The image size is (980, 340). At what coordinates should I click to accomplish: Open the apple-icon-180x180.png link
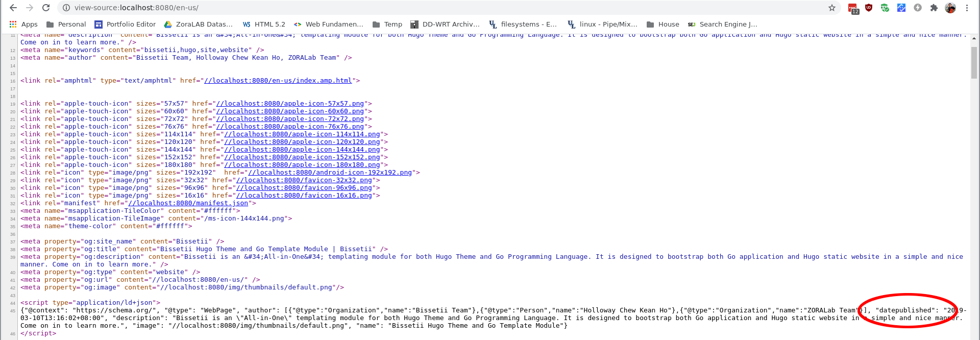[302, 165]
